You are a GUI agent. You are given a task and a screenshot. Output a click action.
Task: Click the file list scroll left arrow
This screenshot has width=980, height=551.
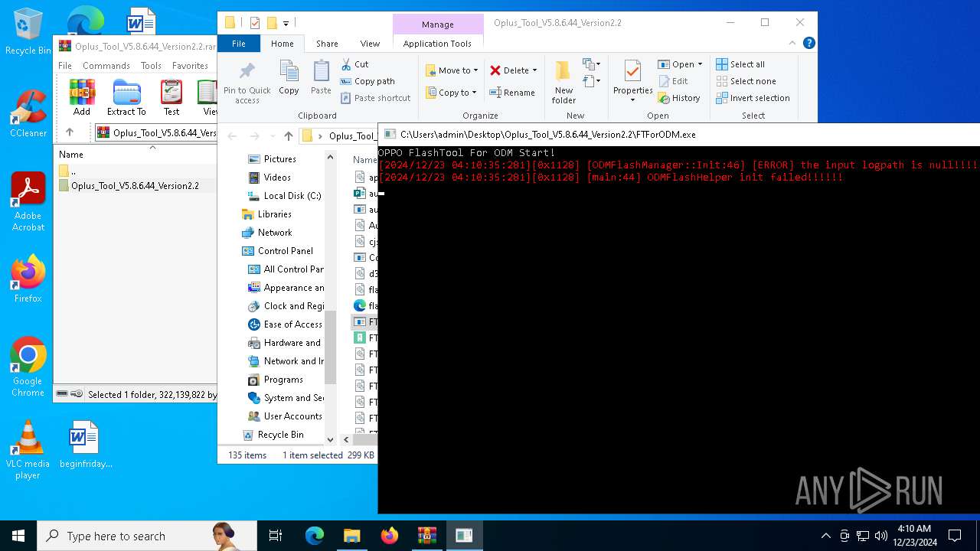346,439
